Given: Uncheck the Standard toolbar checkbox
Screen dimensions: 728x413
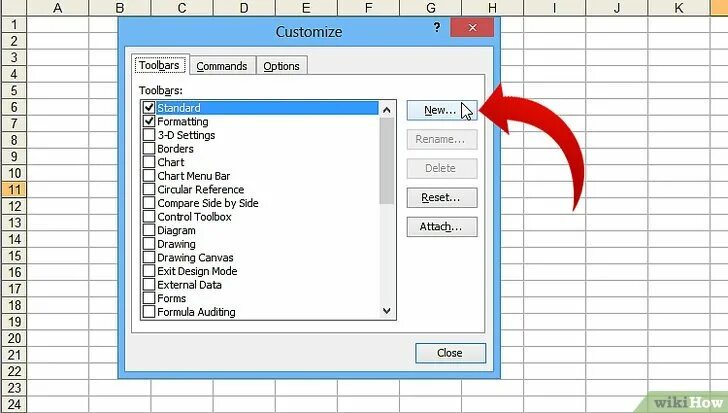Looking at the screenshot, I should [x=149, y=108].
